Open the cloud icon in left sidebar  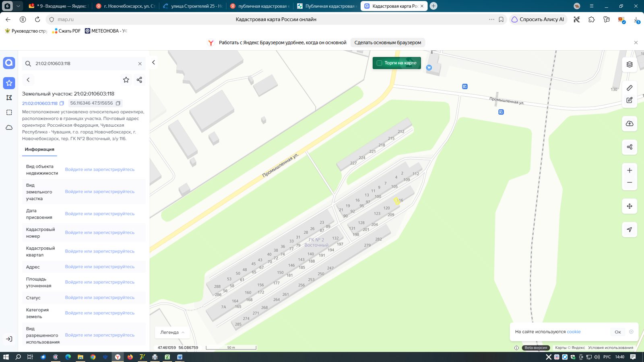click(9, 128)
